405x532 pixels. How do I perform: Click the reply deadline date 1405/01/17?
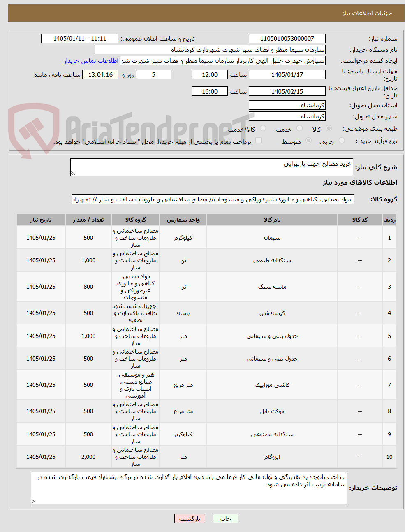287,74
